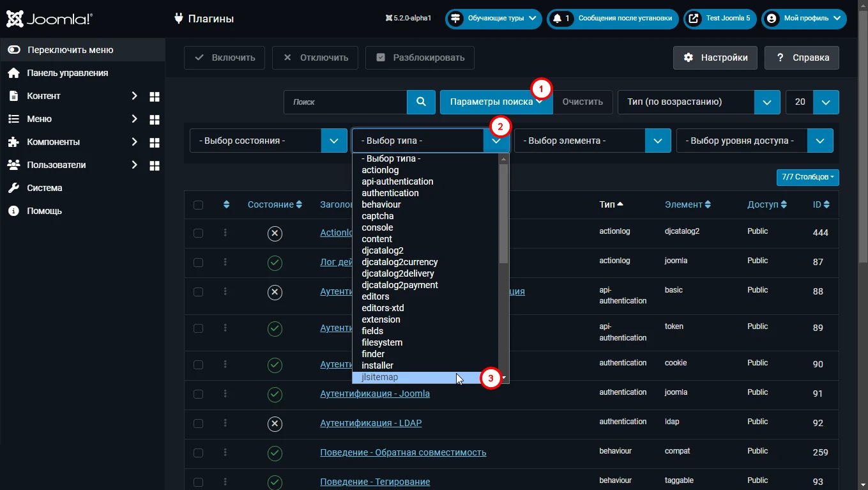The height and width of the screenshot is (490, 868).
Task: Click the Разблокировать toolbar button
Action: 420,57
